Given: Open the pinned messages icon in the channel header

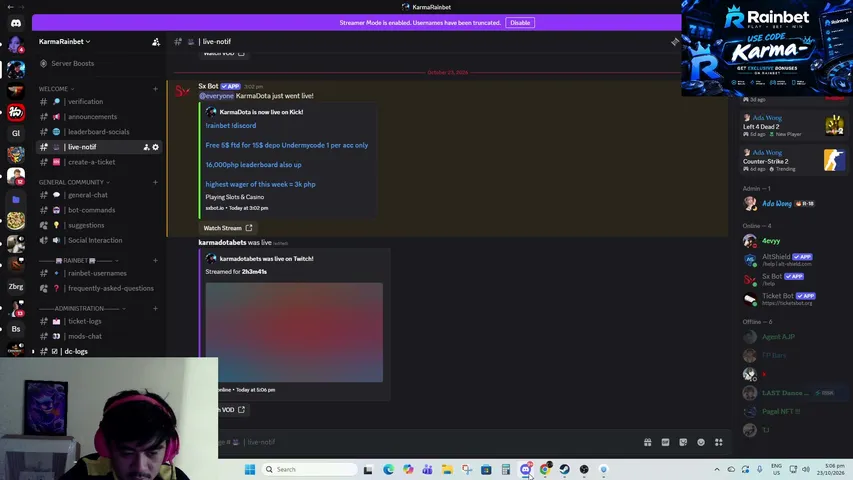Looking at the screenshot, I should pos(675,42).
